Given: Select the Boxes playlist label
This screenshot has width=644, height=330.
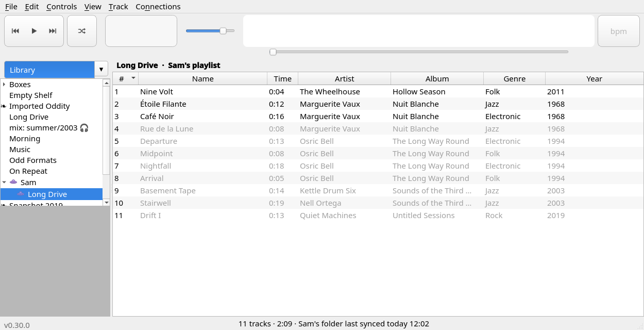Looking at the screenshot, I should pos(20,85).
